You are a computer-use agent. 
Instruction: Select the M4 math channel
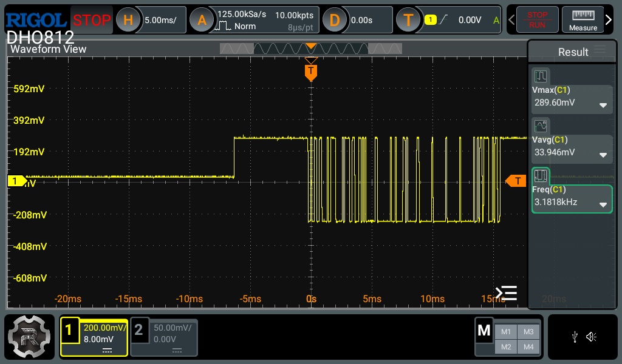(x=528, y=347)
